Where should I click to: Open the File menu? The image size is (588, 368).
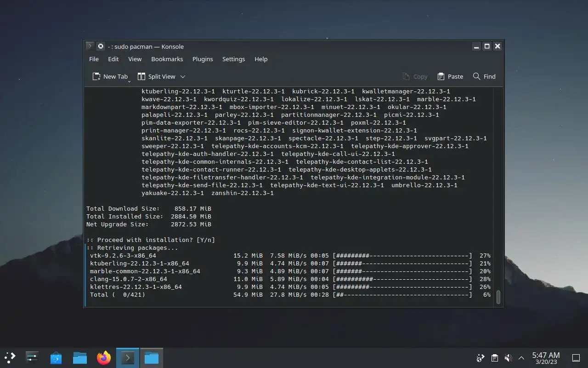(94, 59)
